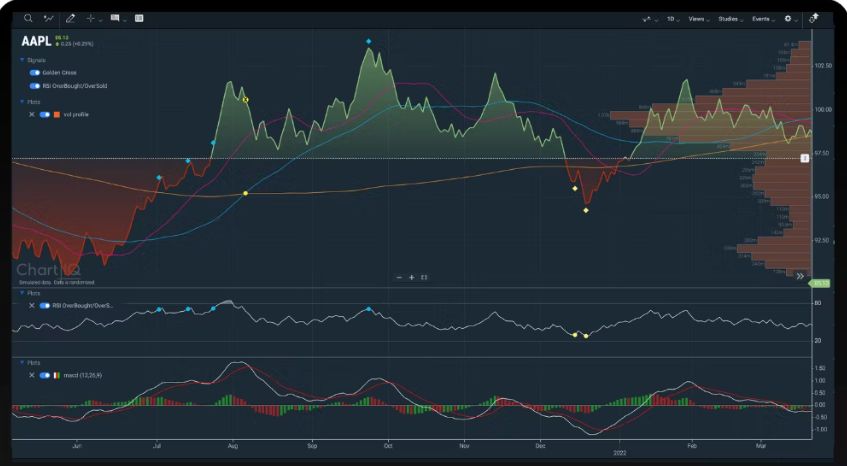The image size is (847, 466).
Task: Click the macd multicolor swatch
Action: pyautogui.click(x=56, y=375)
